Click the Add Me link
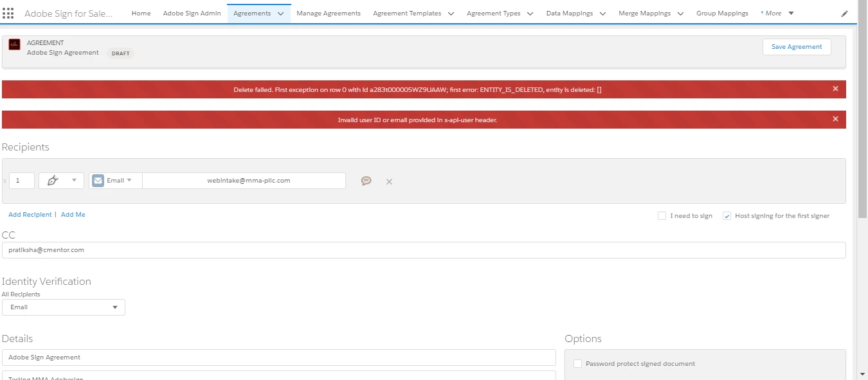Screen dimensions: 868x380 tap(73, 215)
